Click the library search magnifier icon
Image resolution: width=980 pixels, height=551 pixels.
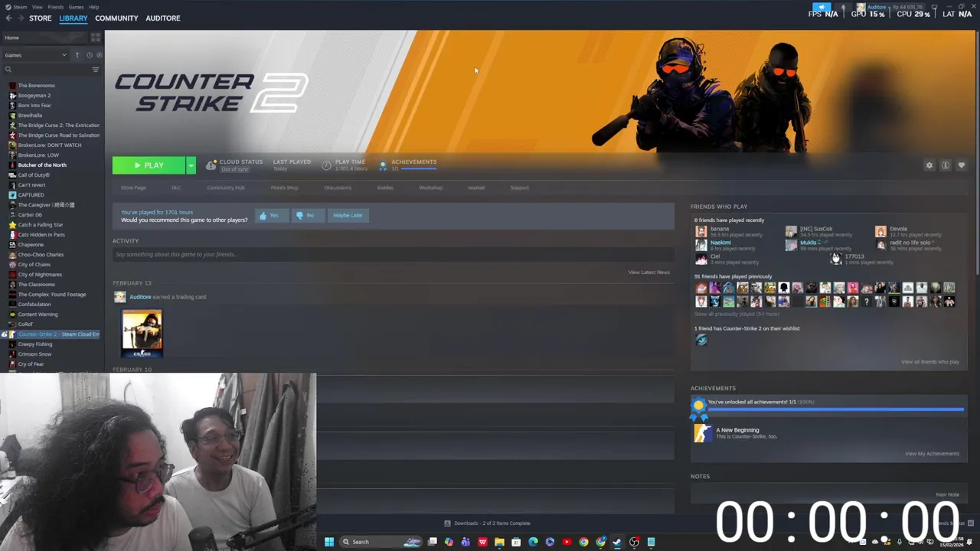click(x=8, y=70)
